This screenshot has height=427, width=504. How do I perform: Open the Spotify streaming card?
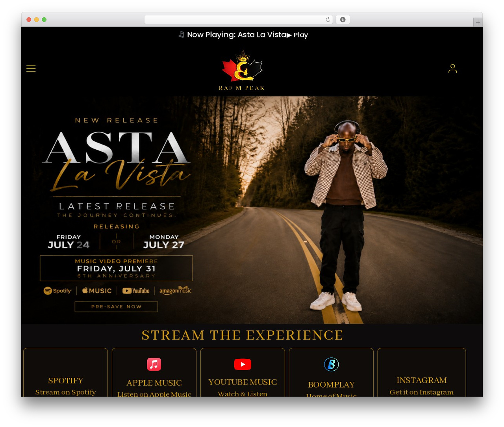[x=65, y=372]
